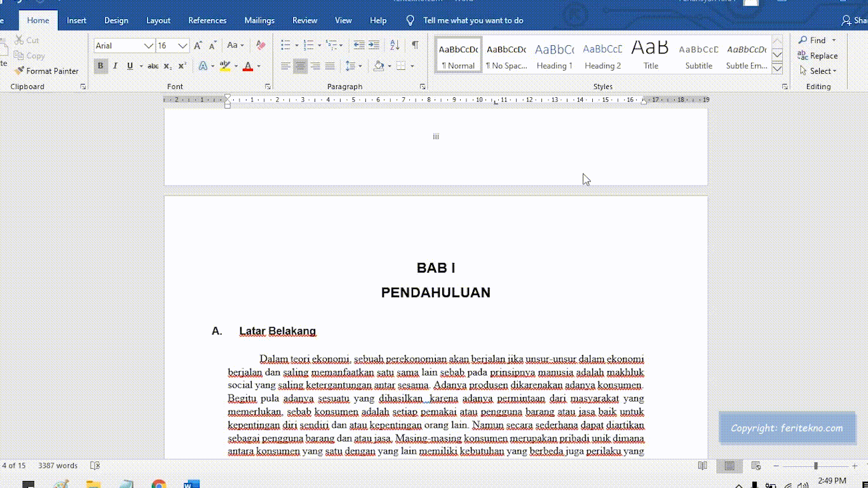Increase paragraph indent
This screenshot has width=868, height=488.
pyautogui.click(x=374, y=46)
